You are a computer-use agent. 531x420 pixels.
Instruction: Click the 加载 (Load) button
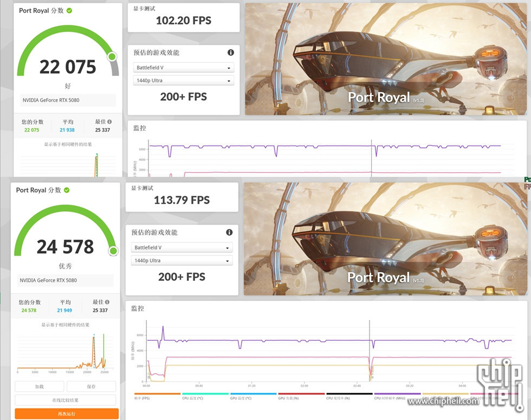(x=39, y=386)
